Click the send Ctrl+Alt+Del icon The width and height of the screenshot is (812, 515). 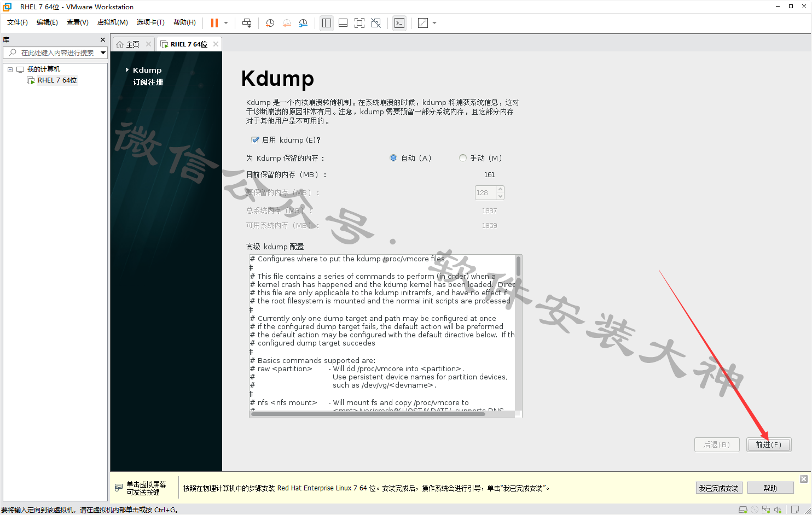(x=247, y=23)
